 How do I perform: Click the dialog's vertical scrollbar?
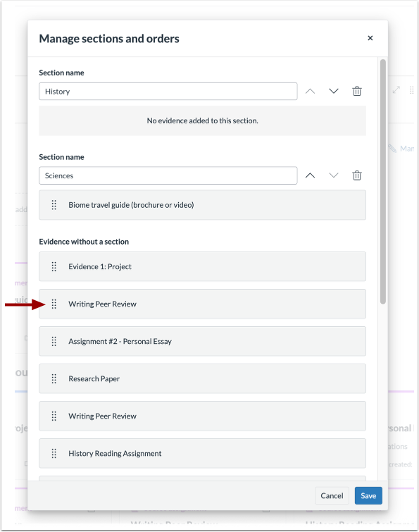point(383,182)
